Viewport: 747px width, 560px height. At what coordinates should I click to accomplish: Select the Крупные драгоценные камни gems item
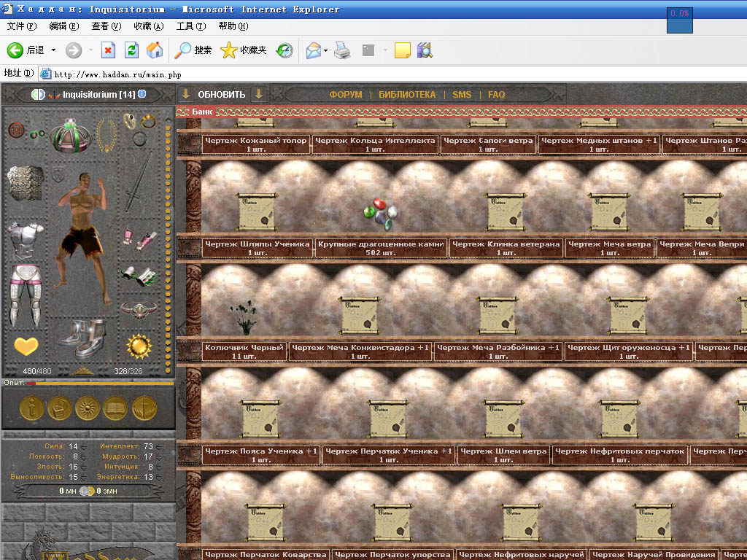click(x=380, y=214)
